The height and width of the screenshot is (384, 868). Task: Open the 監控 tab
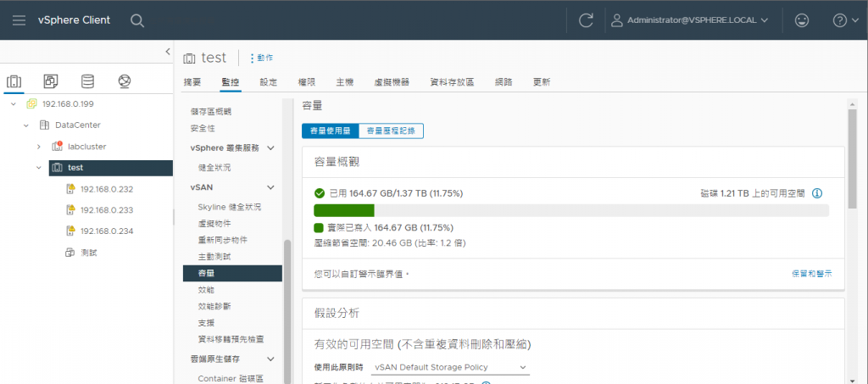tap(231, 82)
